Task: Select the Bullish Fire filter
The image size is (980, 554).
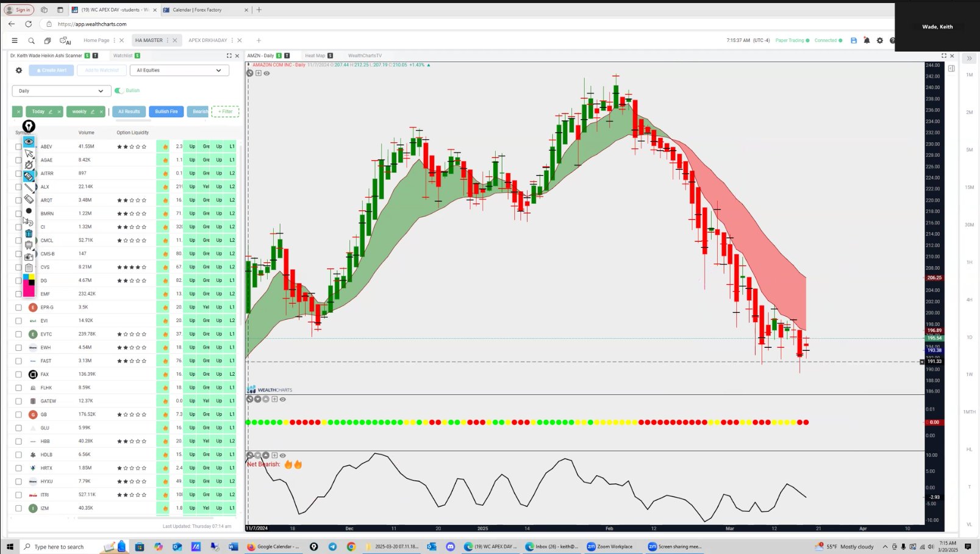Action: (x=166, y=112)
